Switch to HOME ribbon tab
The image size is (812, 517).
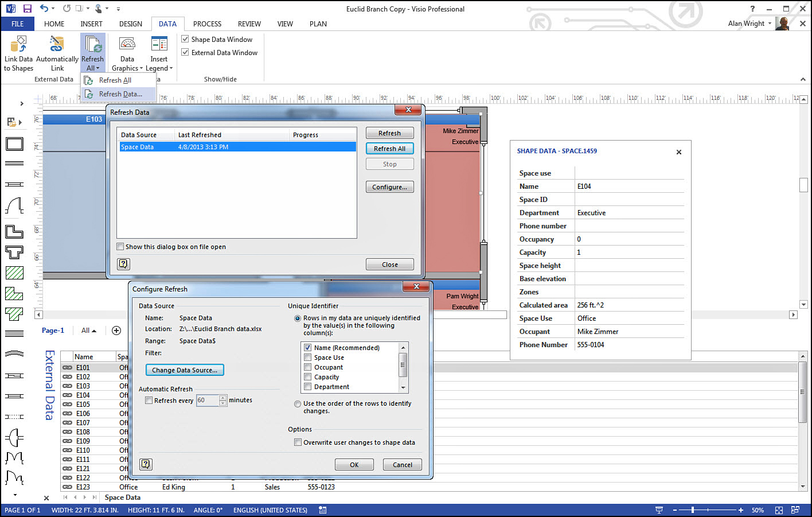click(x=54, y=24)
